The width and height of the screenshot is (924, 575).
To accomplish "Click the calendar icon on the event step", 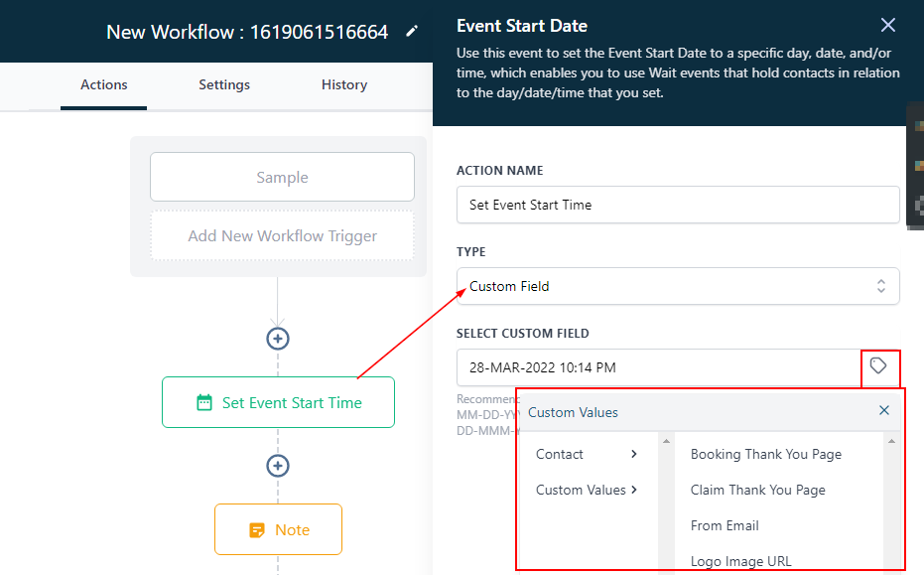I will pyautogui.click(x=204, y=402).
